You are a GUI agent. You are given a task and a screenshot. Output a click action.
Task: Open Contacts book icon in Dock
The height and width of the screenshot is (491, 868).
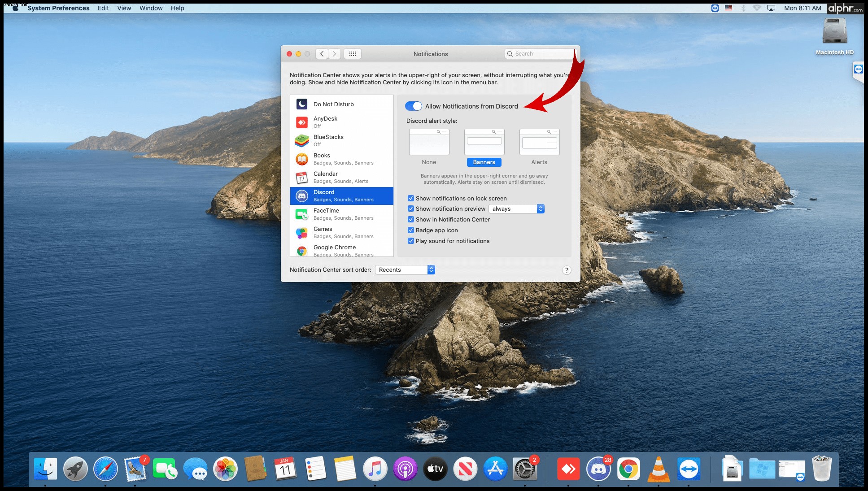[x=255, y=469]
